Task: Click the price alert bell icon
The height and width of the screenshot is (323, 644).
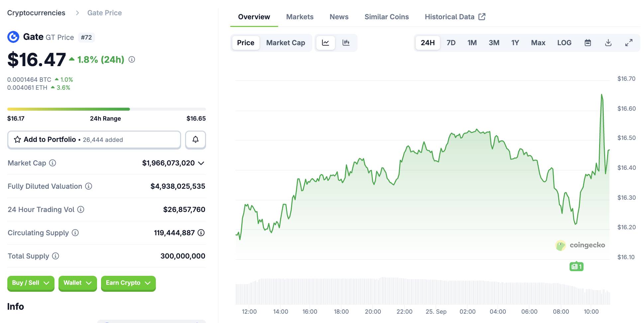Action: 195,140
